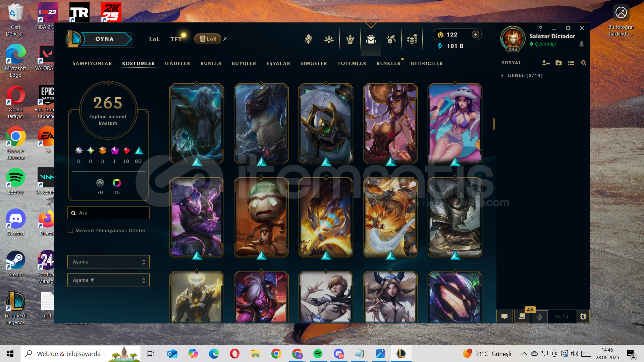Open the RÜNLER tab
The height and width of the screenshot is (362, 644).
click(211, 63)
